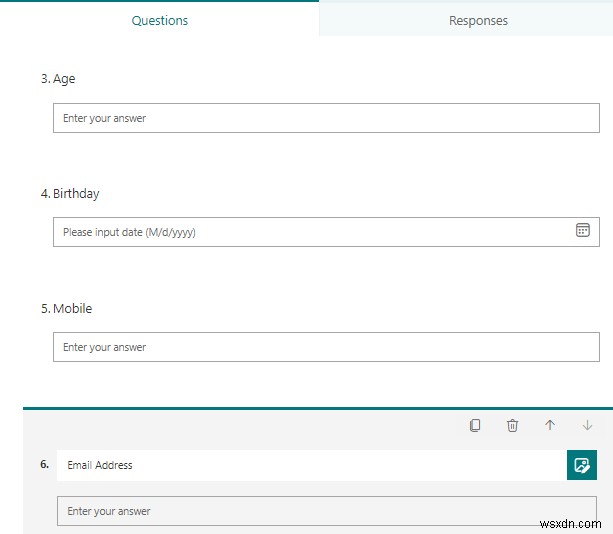This screenshot has height=534, width=613.
Task: Click the teal bar above question 6
Action: 300,408
